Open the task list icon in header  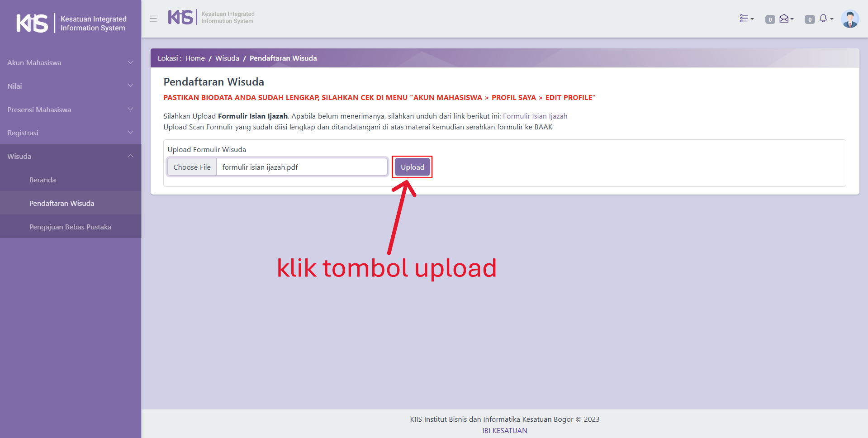pyautogui.click(x=746, y=19)
